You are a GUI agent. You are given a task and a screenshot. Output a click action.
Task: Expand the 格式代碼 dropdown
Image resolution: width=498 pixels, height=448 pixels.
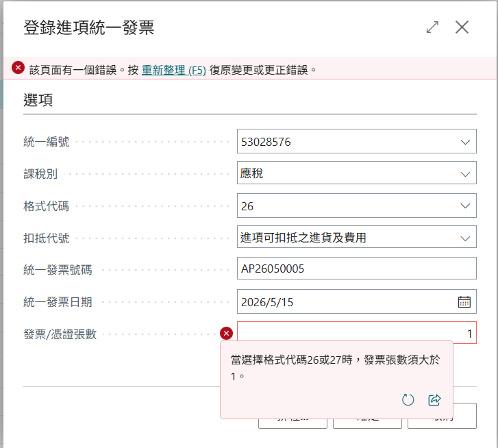click(x=465, y=206)
